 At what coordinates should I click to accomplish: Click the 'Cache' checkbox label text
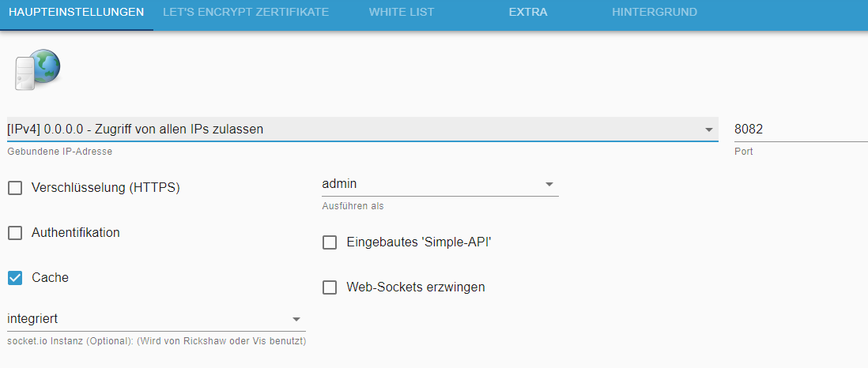[51, 278]
